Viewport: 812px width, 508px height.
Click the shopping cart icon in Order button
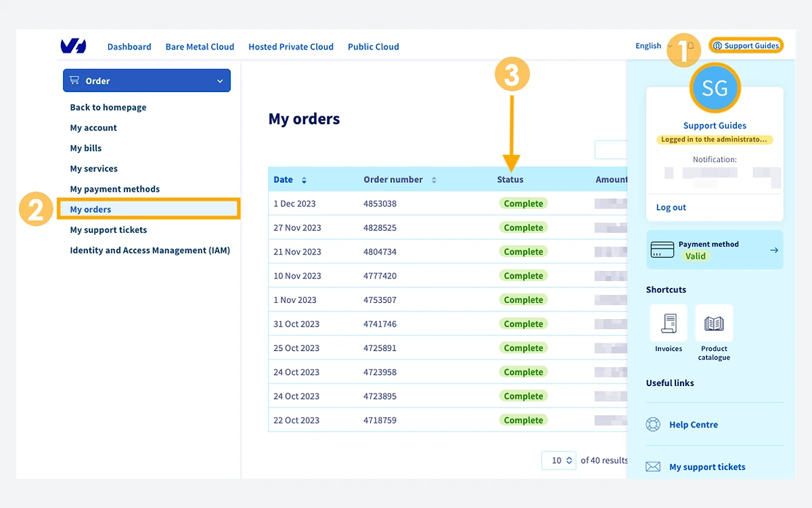pos(74,81)
